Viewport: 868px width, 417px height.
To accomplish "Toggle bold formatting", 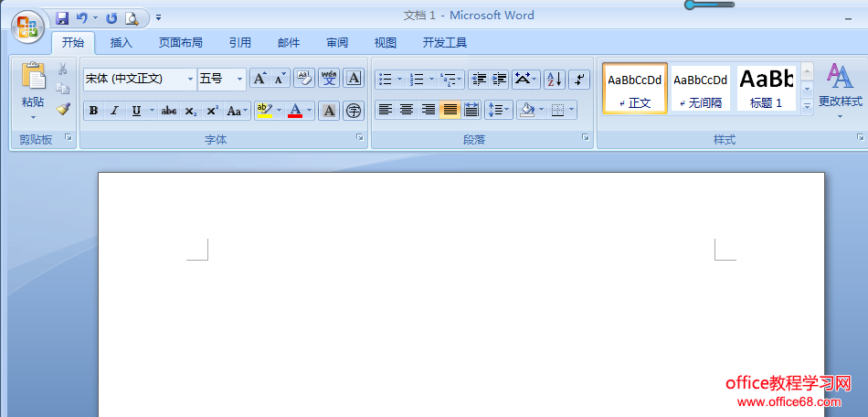I will [x=93, y=111].
